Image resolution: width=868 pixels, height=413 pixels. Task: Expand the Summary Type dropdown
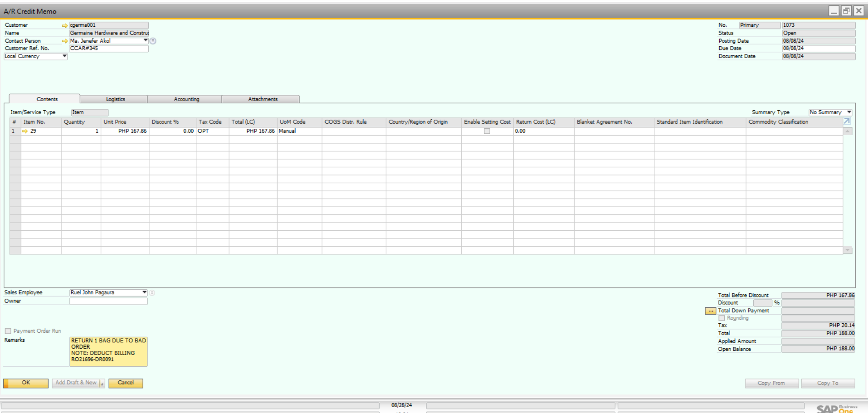(x=849, y=112)
